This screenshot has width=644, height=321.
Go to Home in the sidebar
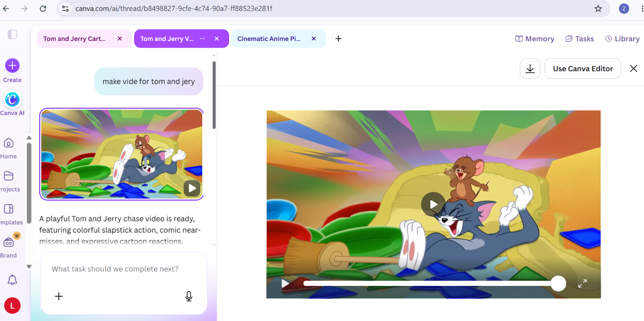(9, 143)
